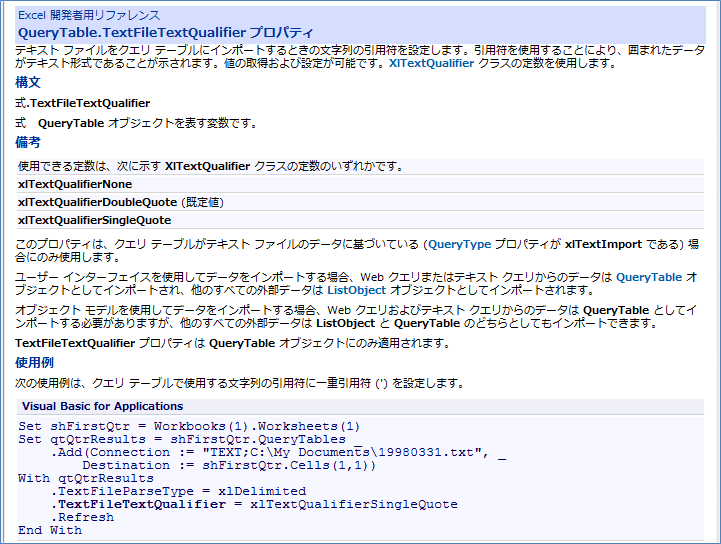Viewport: 721px width, 544px height.
Task: Click the 備考 section heading
Action: pos(29,143)
